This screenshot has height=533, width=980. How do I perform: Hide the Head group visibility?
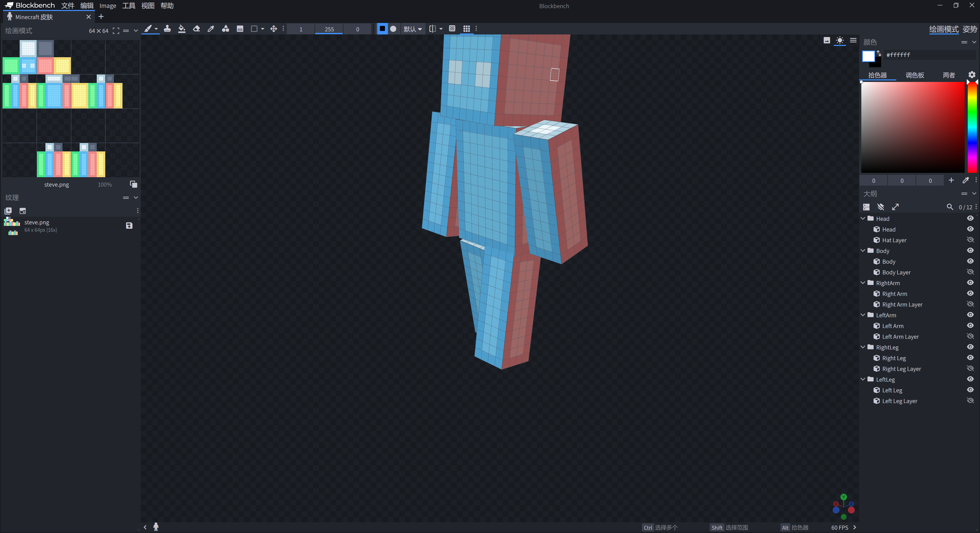pos(970,218)
